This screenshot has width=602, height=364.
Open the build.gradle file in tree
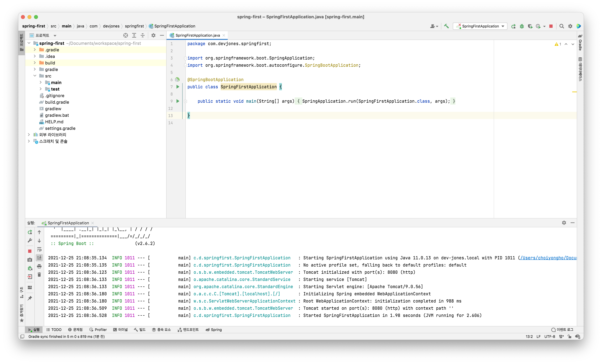coord(57,102)
